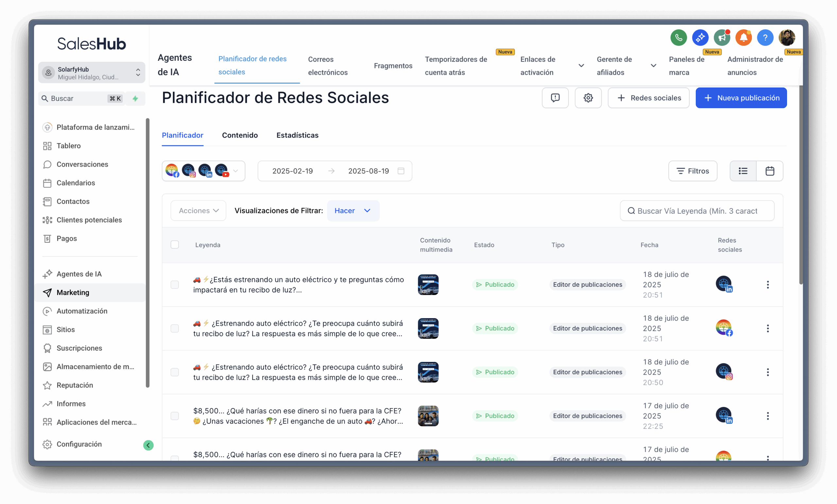Open Filtros options
The height and width of the screenshot is (504, 837).
(x=692, y=171)
